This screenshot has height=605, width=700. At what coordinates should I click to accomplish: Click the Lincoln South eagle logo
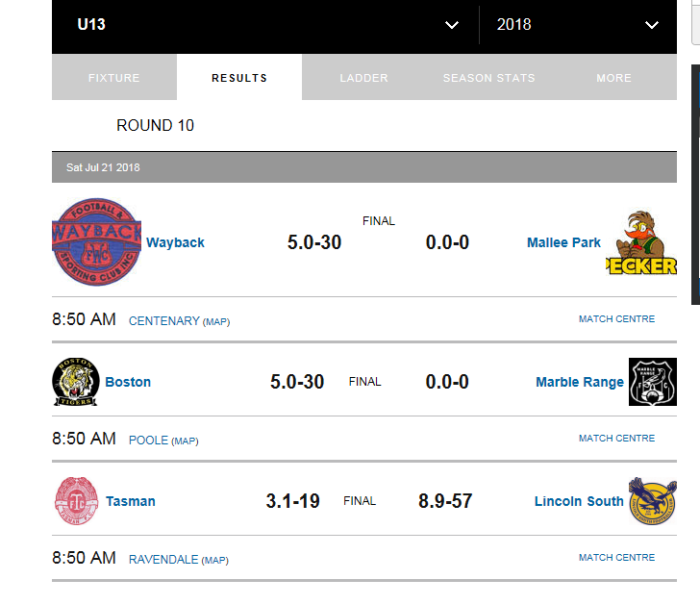pyautogui.click(x=653, y=501)
